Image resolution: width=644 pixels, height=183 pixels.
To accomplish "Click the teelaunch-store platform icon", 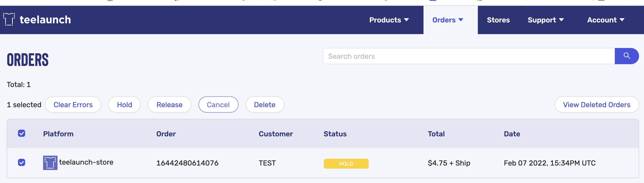I will (50, 163).
